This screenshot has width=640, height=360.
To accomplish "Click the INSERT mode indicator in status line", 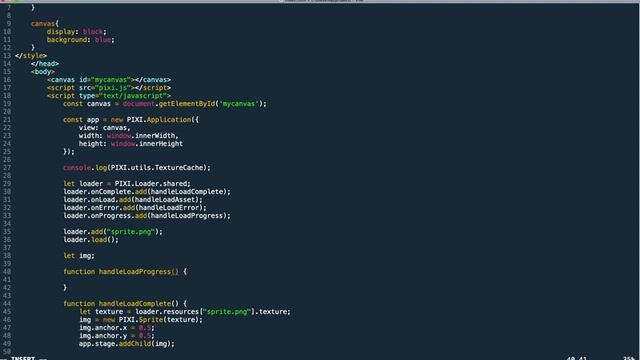I will (x=23, y=358).
